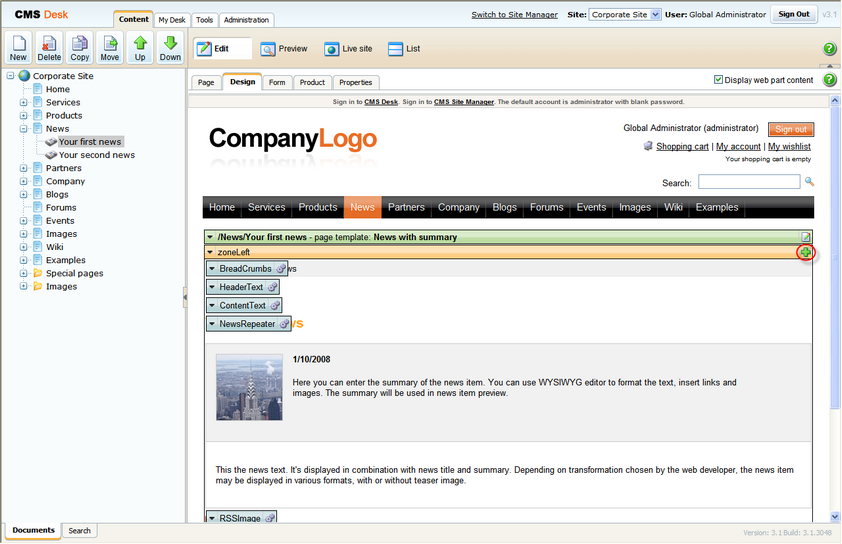Add web part to zoneLeft

click(x=805, y=252)
